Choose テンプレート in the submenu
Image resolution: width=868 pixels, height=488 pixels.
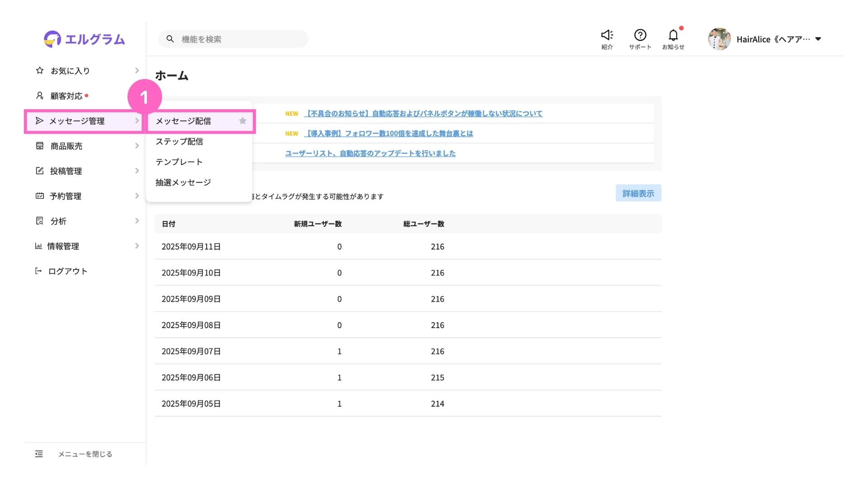[x=179, y=162]
